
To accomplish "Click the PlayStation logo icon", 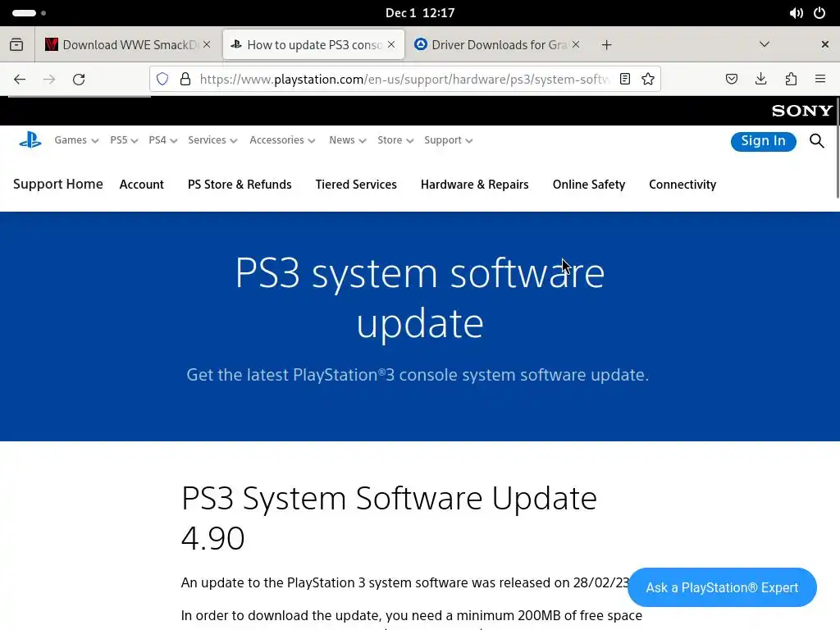I will (x=30, y=140).
